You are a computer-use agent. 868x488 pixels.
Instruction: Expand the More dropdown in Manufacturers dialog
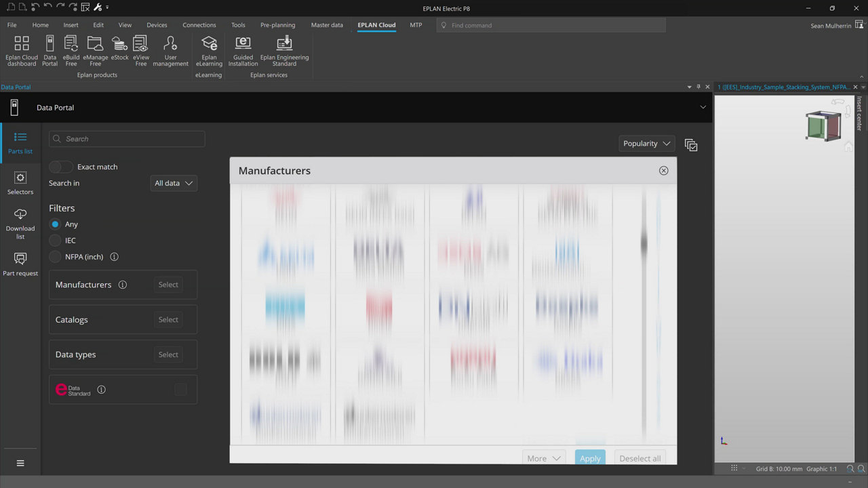click(x=544, y=458)
